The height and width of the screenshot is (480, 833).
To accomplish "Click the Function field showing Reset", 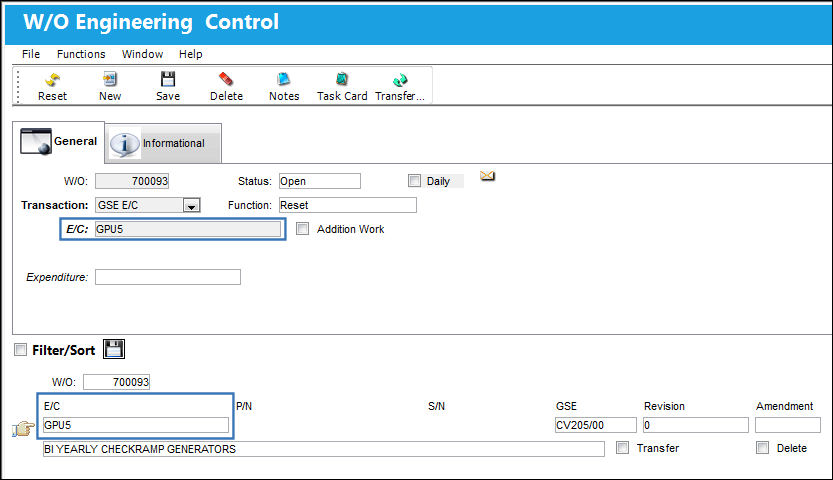I will click(348, 205).
